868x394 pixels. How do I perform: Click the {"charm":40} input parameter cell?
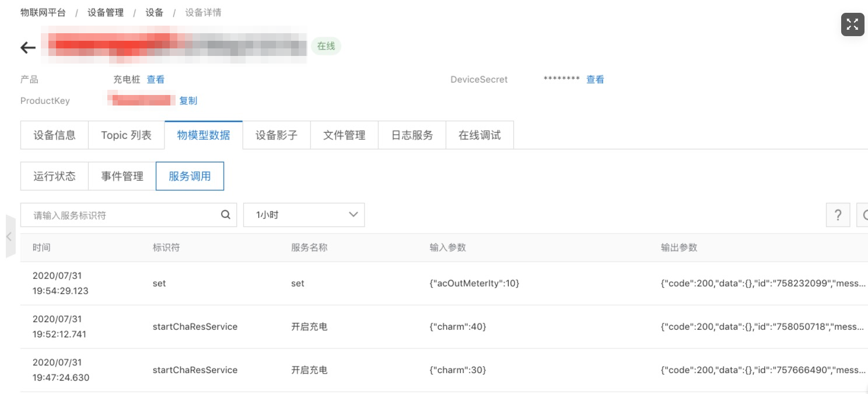click(x=458, y=326)
